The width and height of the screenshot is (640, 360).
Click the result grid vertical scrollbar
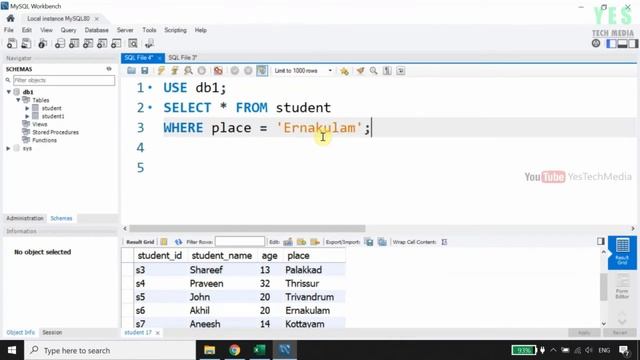coord(603,287)
